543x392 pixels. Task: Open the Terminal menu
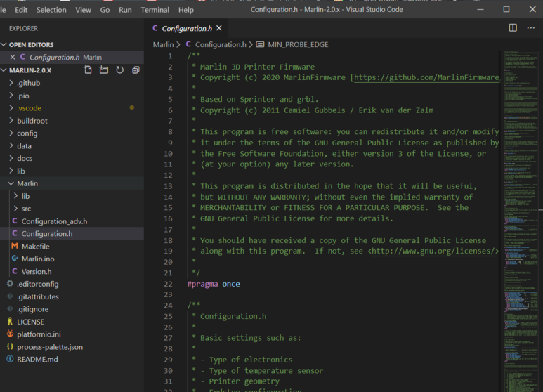coord(155,10)
